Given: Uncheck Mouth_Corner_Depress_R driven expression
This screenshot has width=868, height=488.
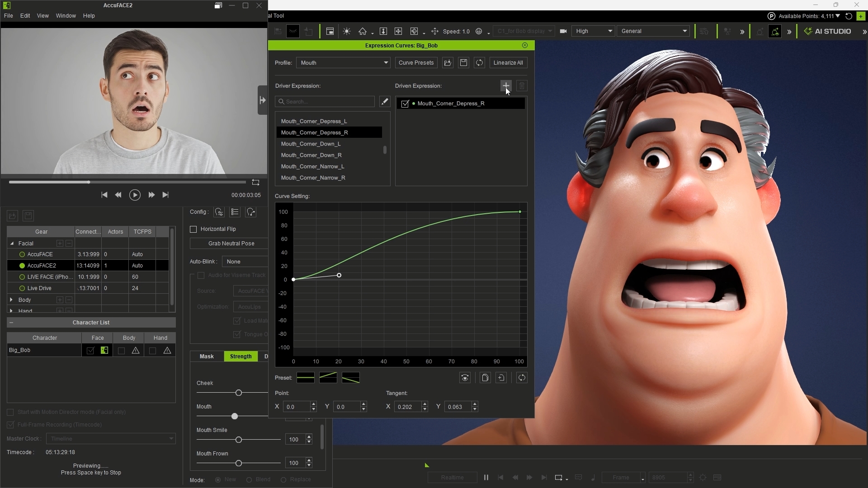Looking at the screenshot, I should tap(405, 103).
